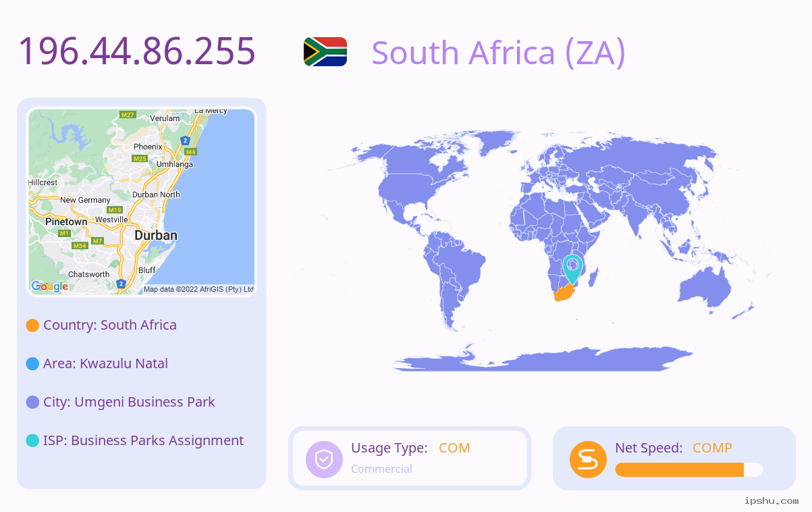Click the Durban city label on the map
This screenshot has width=812, height=512.
pos(156,236)
